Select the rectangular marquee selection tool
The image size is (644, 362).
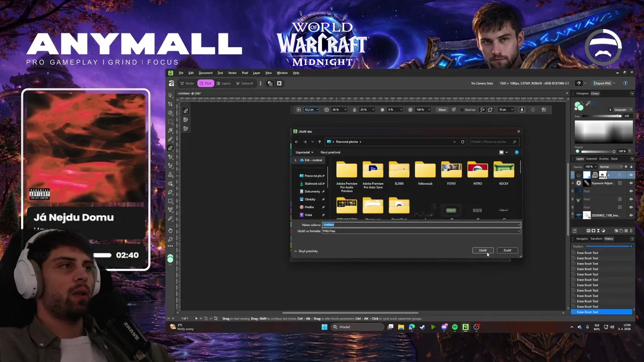[x=170, y=122]
